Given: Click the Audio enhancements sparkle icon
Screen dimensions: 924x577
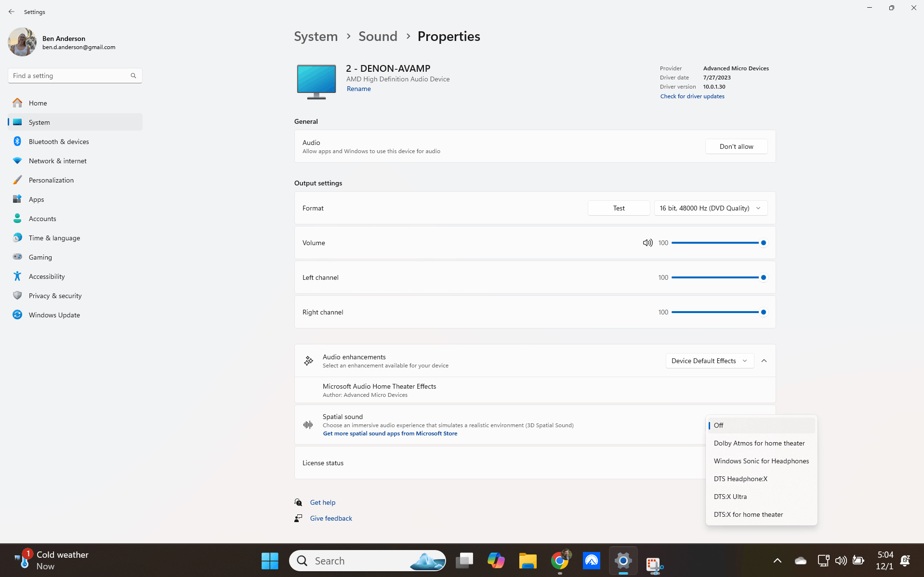Looking at the screenshot, I should click(308, 361).
